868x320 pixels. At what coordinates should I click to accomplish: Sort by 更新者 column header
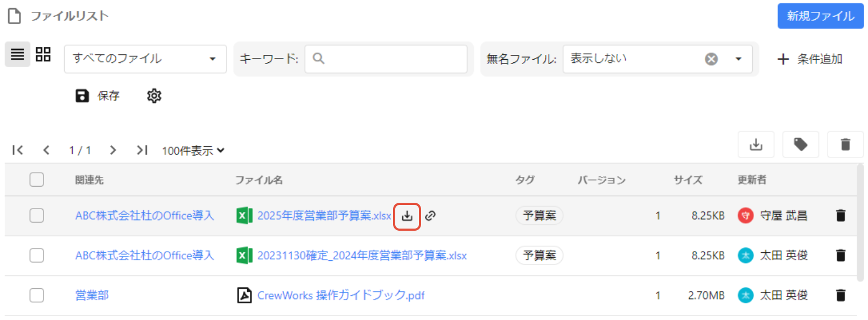point(752,180)
